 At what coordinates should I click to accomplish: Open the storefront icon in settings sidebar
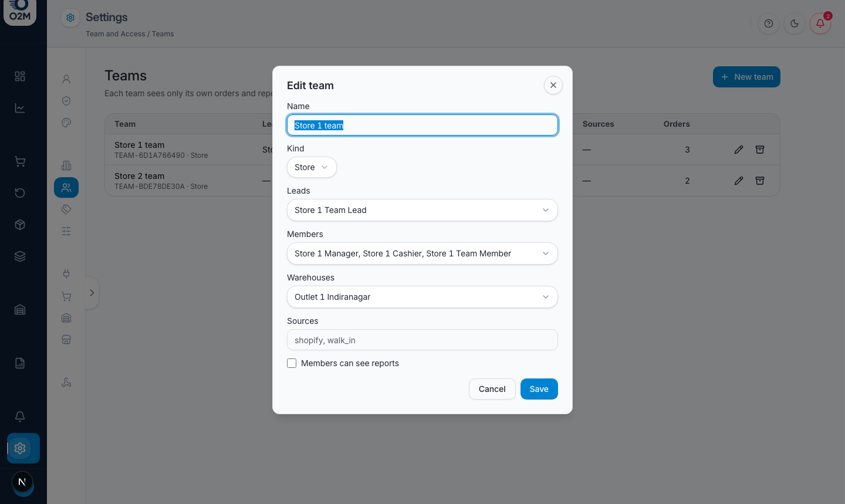coord(66,340)
